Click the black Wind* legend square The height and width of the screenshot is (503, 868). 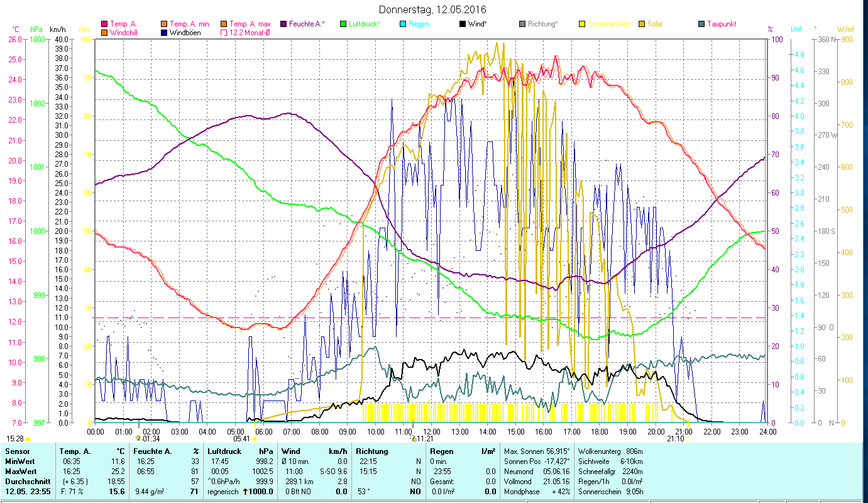[x=463, y=24]
